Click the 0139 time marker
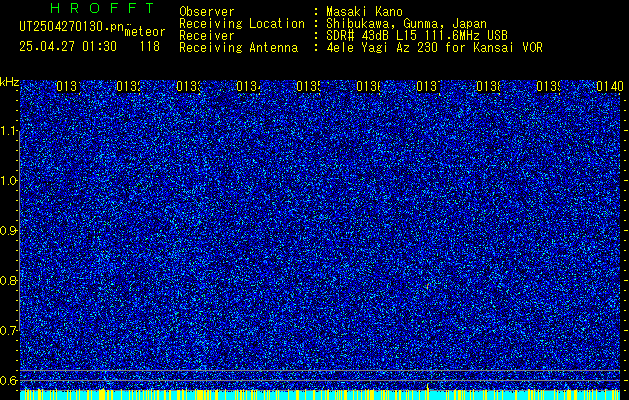629x400 pixels. pos(549,86)
